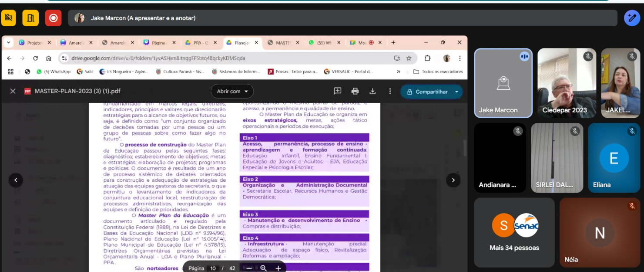
Task: Switch to the Projetos browser tab
Action: pos(35,43)
